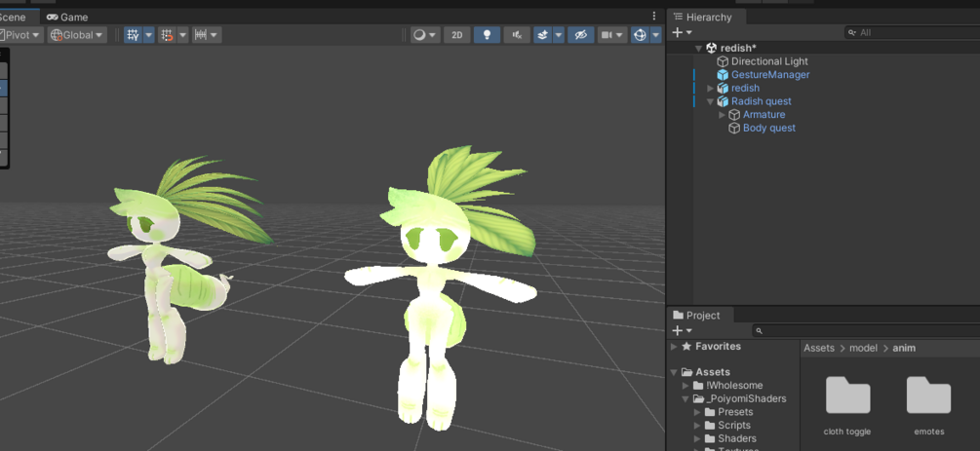Click the Project panel search field

point(866,330)
